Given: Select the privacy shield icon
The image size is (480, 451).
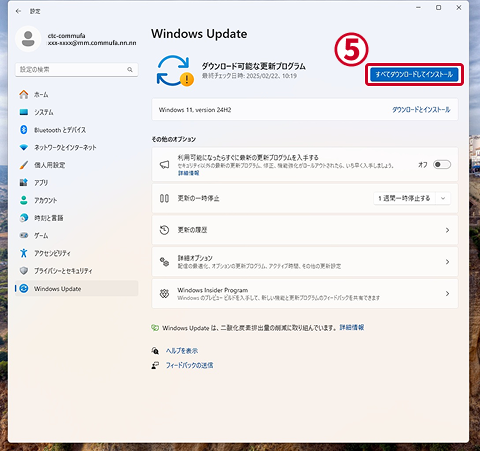Looking at the screenshot, I should pyautogui.click(x=24, y=271).
